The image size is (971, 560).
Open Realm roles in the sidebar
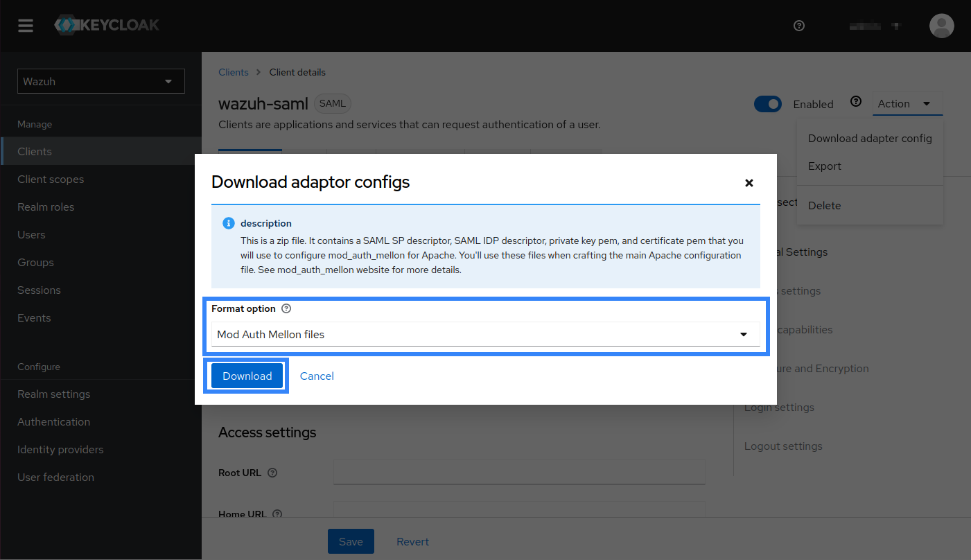[100, 207]
